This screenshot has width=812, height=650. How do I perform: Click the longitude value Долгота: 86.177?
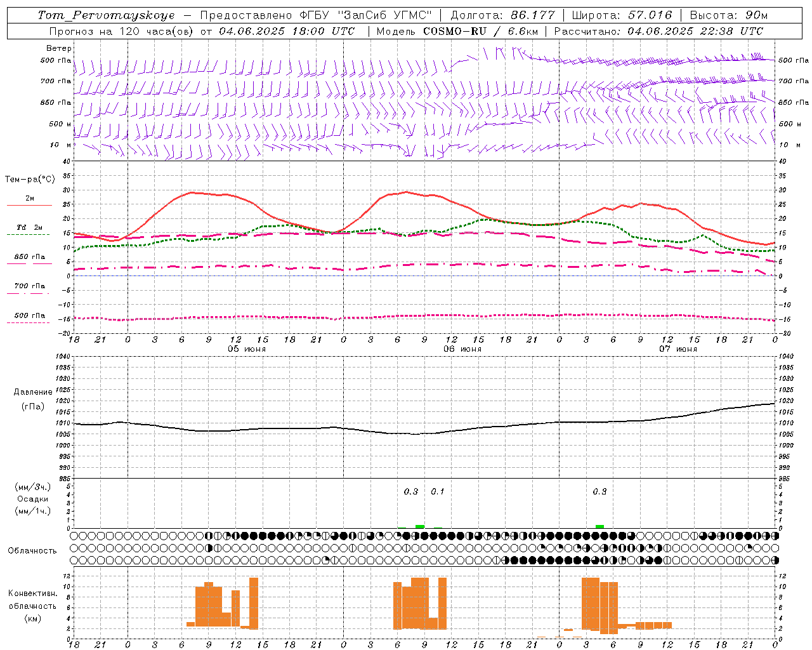[503, 15]
